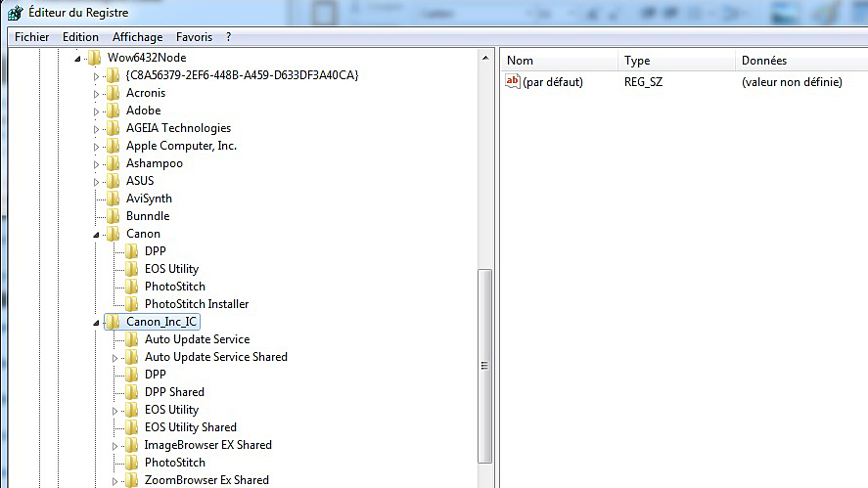
Task: Open the Favoris menu
Action: point(194,37)
